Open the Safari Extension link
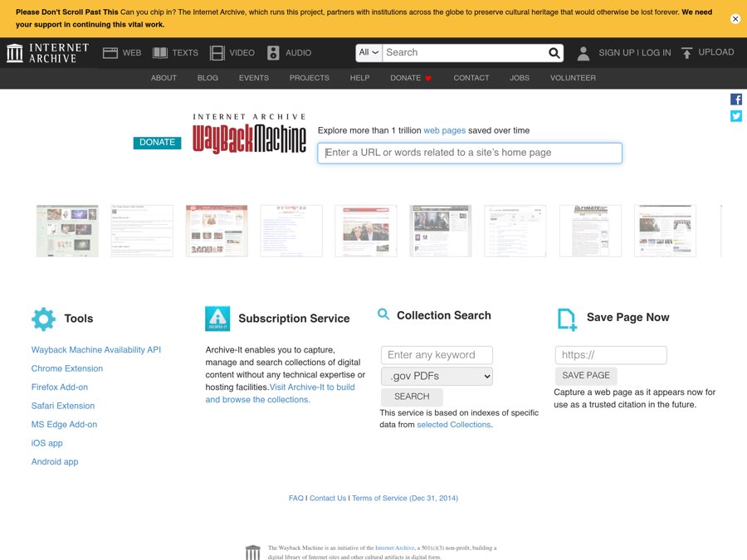747x560 pixels. (63, 406)
